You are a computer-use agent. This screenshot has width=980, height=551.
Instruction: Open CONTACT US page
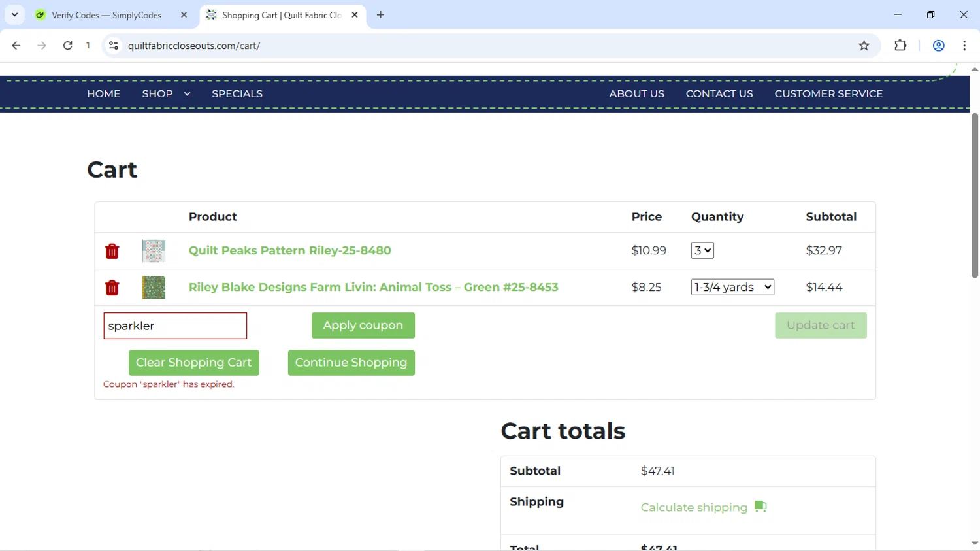tap(719, 94)
